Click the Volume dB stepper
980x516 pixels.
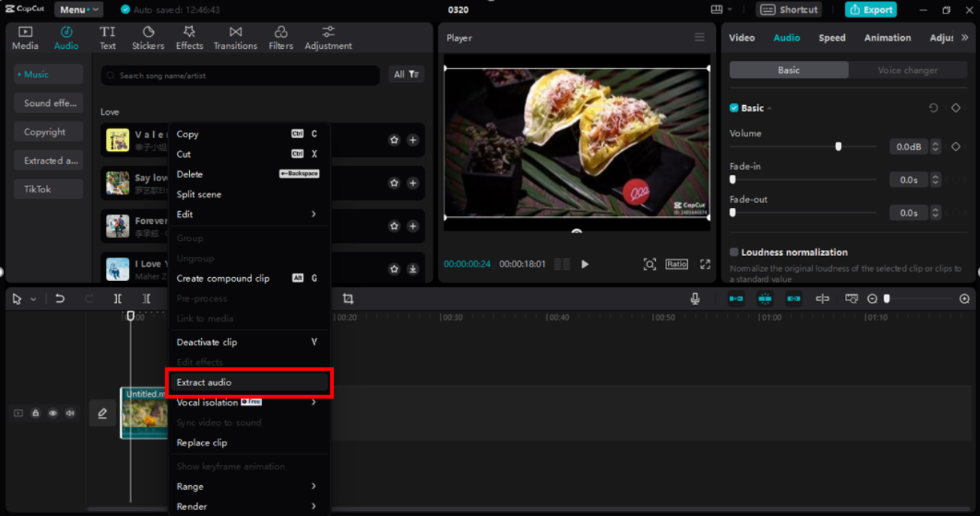point(935,147)
